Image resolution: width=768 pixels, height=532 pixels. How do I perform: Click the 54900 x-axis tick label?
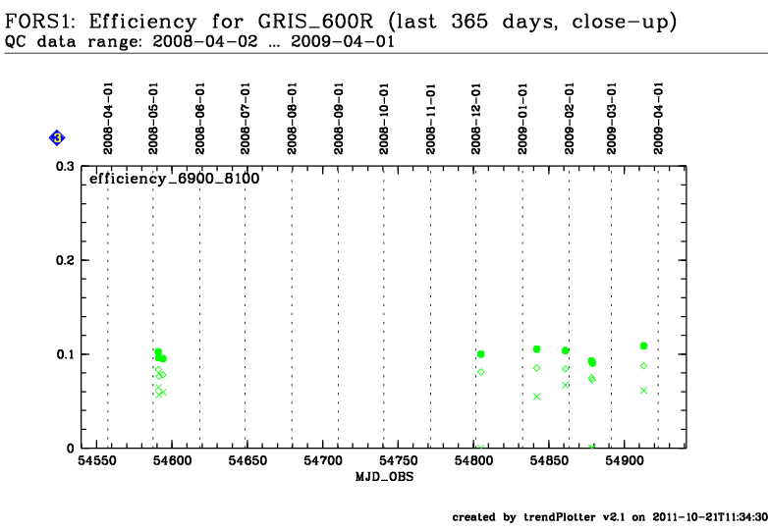(x=624, y=459)
